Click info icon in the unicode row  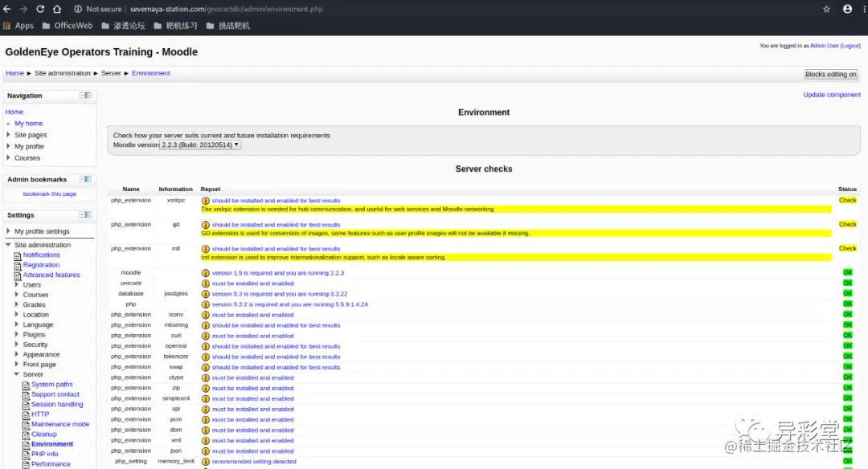pos(206,283)
